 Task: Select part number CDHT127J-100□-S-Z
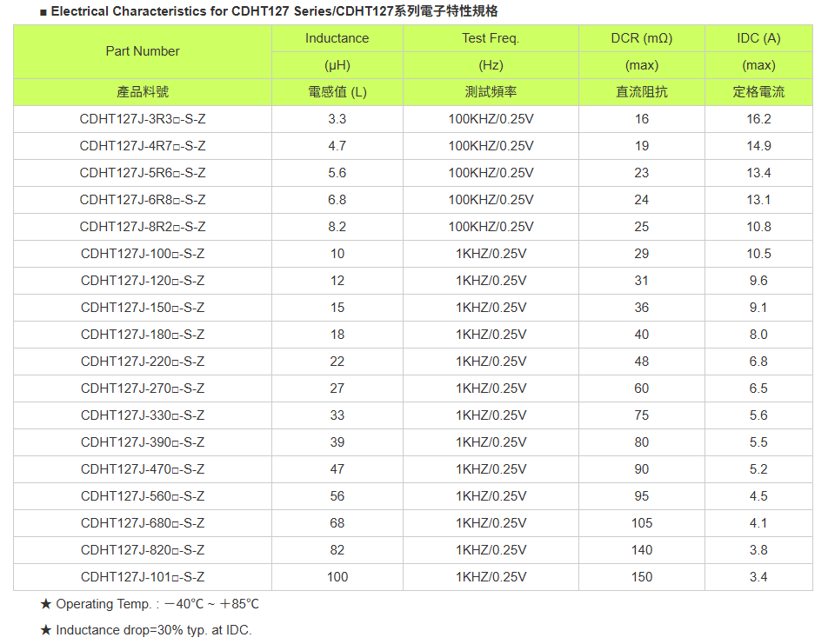point(143,254)
